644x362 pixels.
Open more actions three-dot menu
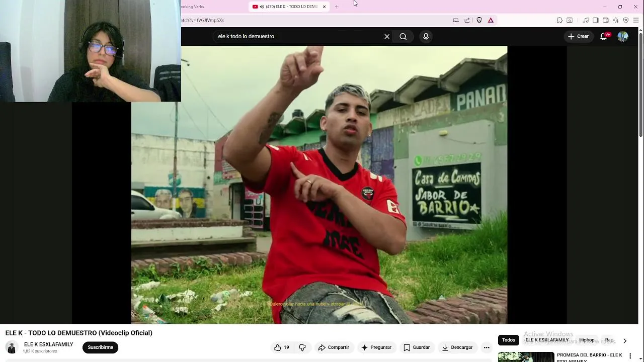coord(487,347)
